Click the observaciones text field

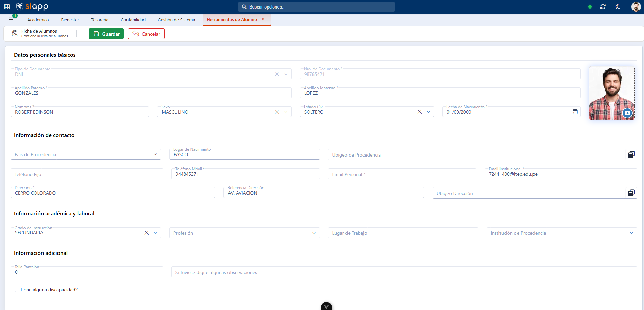(x=404, y=272)
